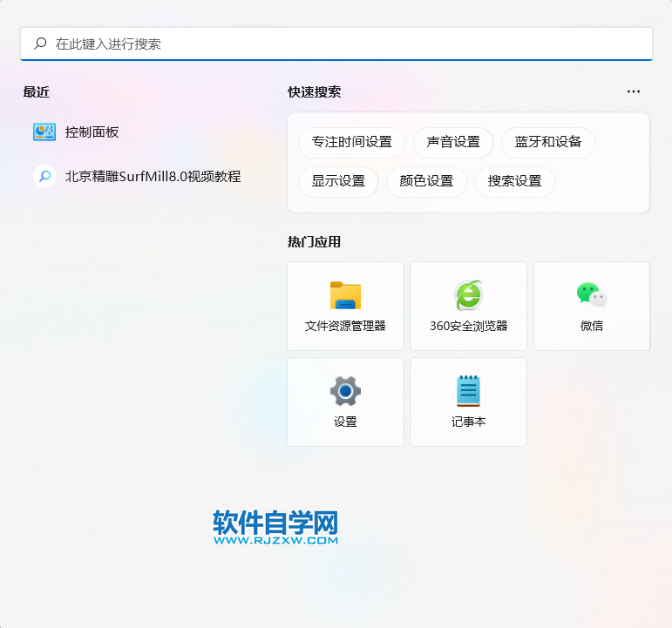Click the 微信 text label in 热门应用

click(592, 326)
